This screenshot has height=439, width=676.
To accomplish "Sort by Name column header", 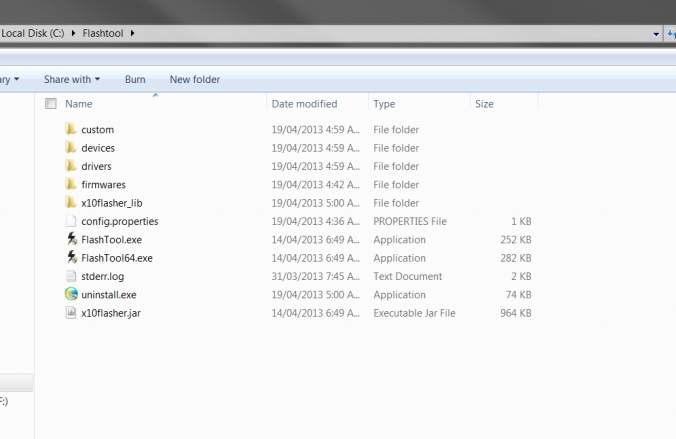I will pos(78,104).
